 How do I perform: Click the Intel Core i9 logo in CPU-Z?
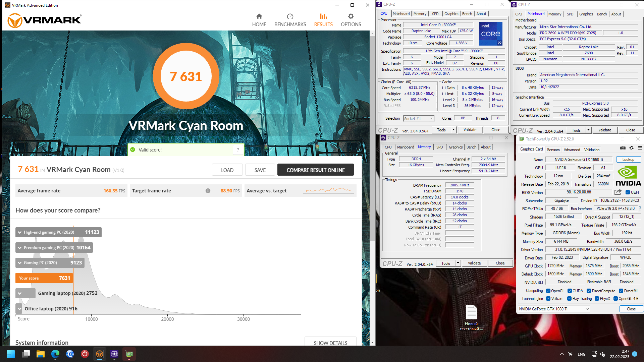coord(490,34)
